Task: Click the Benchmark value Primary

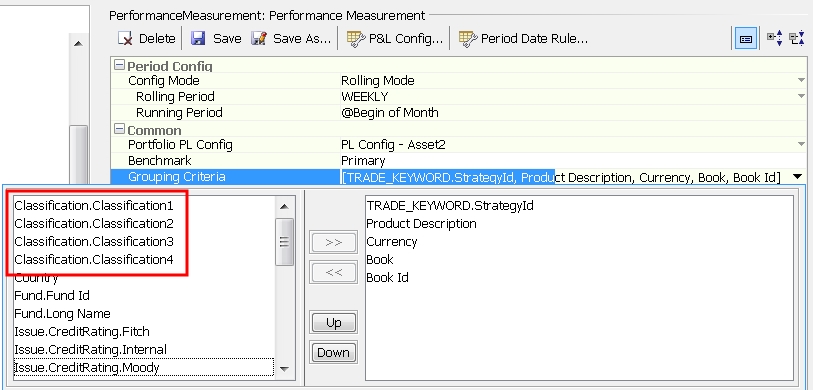Action: click(x=363, y=161)
